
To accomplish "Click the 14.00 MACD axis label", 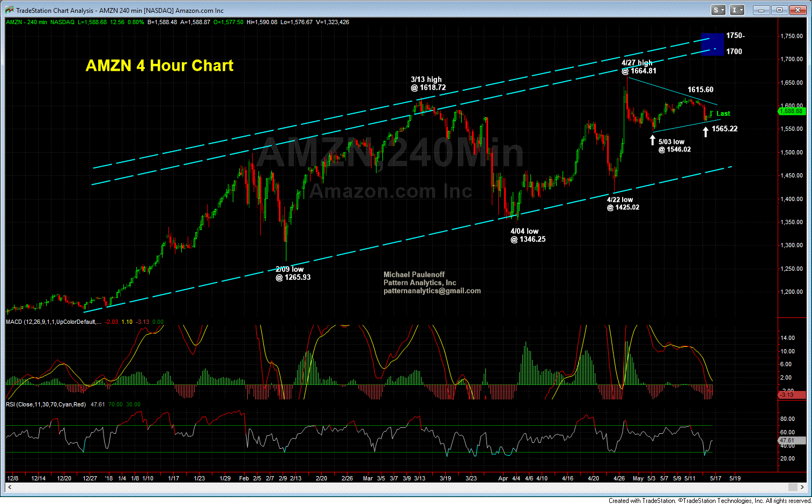I will coord(787,338).
